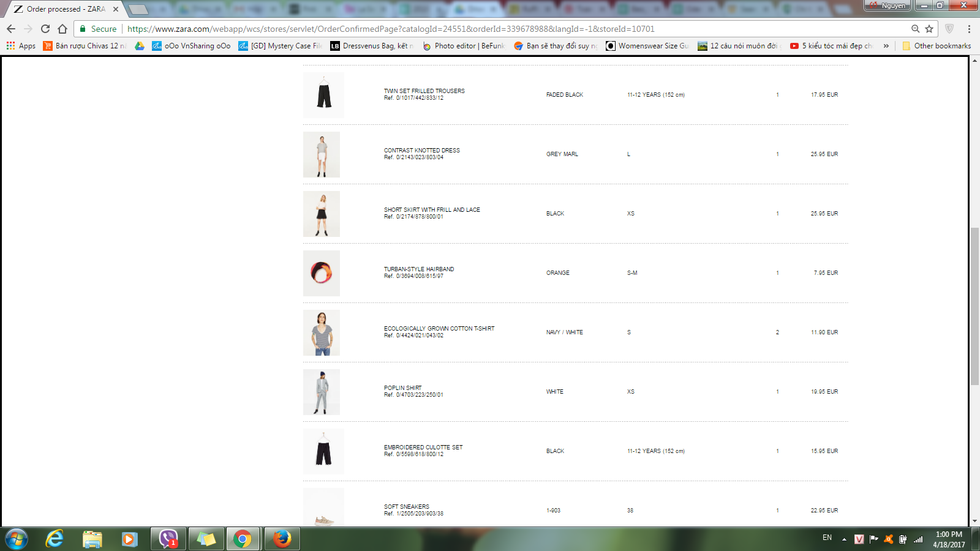Open the Apps bookmarks shortcut
The width and height of the screenshot is (980, 551).
(21, 46)
